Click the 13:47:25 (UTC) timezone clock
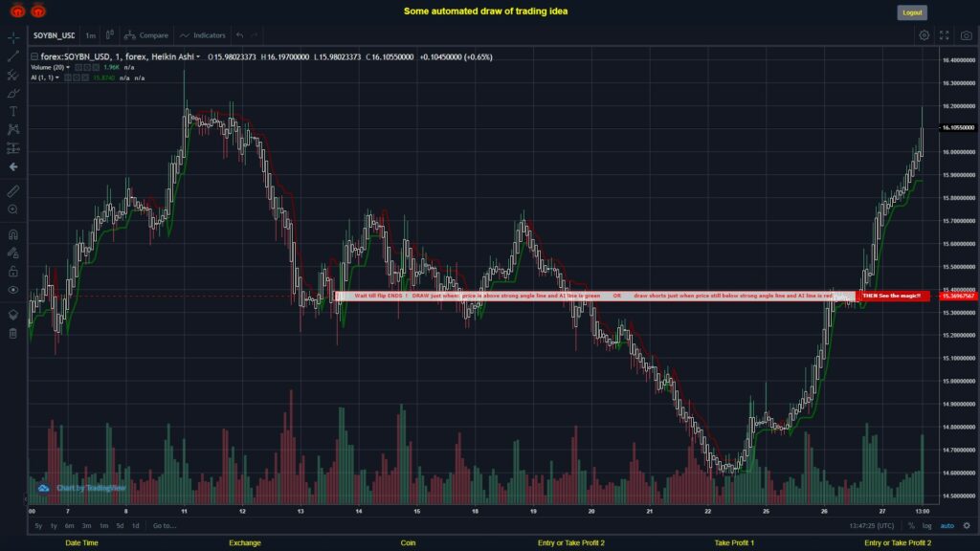Image resolution: width=980 pixels, height=551 pixels. point(871,526)
